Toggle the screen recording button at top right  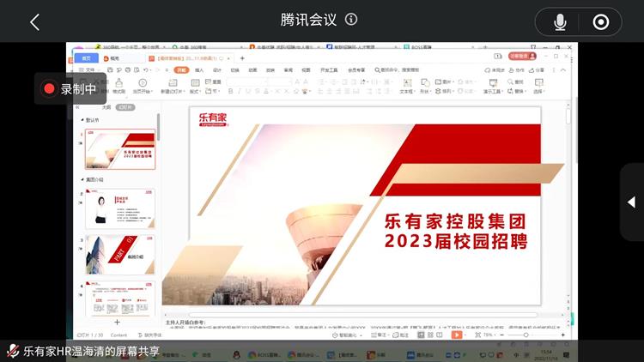pos(601,22)
